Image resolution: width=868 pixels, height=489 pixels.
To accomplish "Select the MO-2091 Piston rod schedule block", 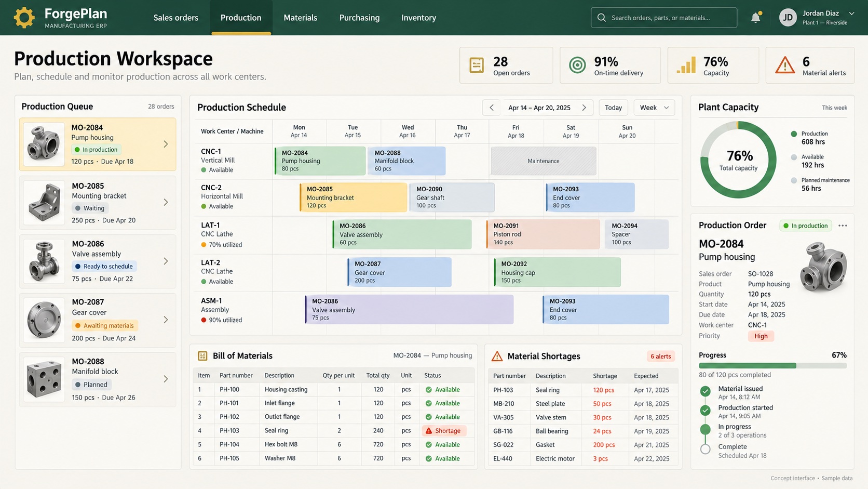I will 543,234.
